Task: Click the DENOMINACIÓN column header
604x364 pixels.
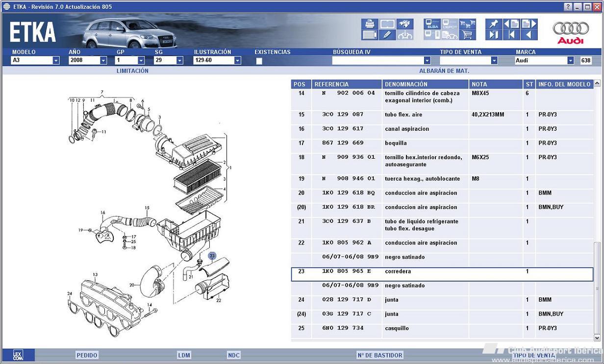Action: click(426, 84)
